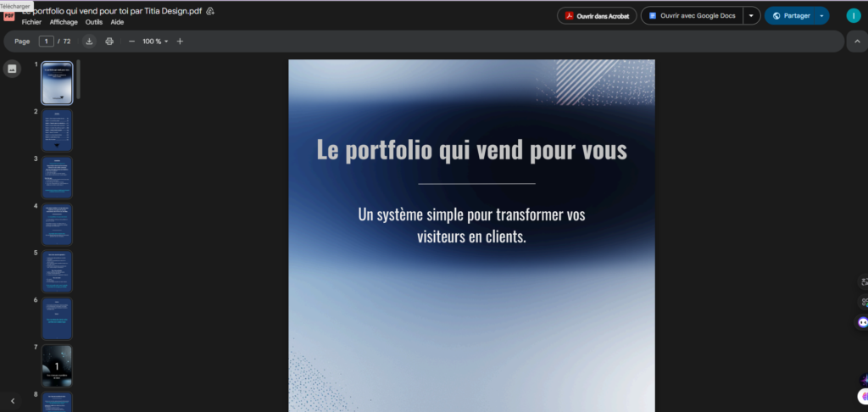868x412 pixels.
Task: Open the Affichage menu
Action: pos(64,22)
